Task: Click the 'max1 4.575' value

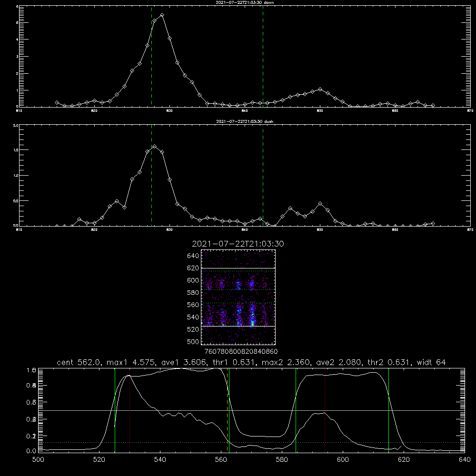Action: pyautogui.click(x=131, y=362)
